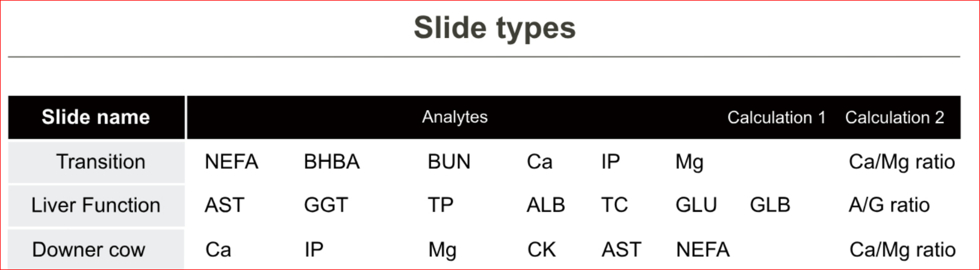The width and height of the screenshot is (980, 270).
Task: Select the A/G ratio cell
Action: point(889,206)
